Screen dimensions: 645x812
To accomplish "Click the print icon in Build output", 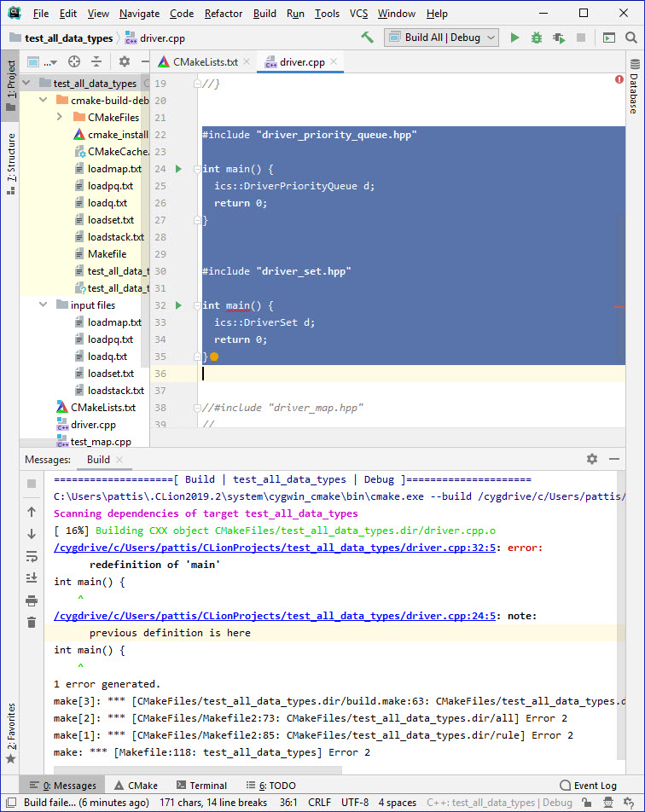I will [x=32, y=600].
